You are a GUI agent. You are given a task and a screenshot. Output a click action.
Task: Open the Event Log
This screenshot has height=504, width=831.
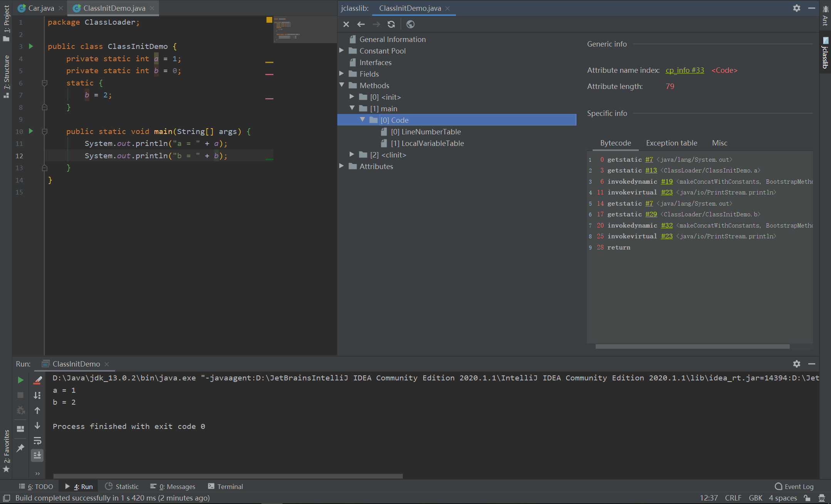pos(794,486)
